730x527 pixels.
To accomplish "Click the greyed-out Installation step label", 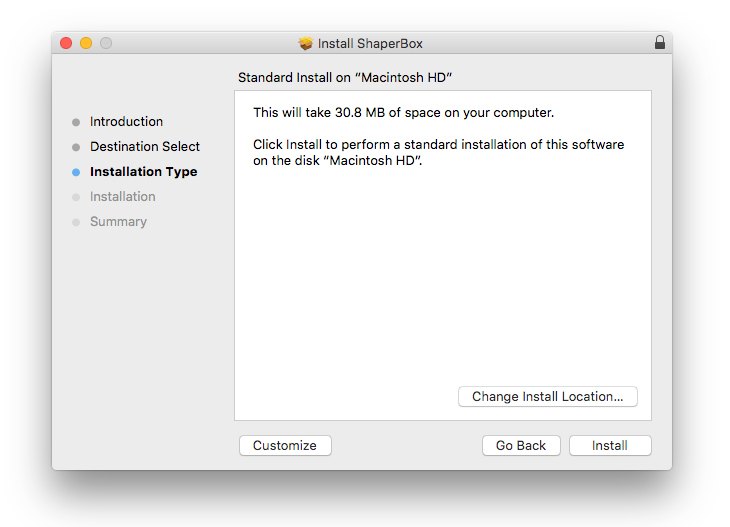I will pyautogui.click(x=122, y=197).
